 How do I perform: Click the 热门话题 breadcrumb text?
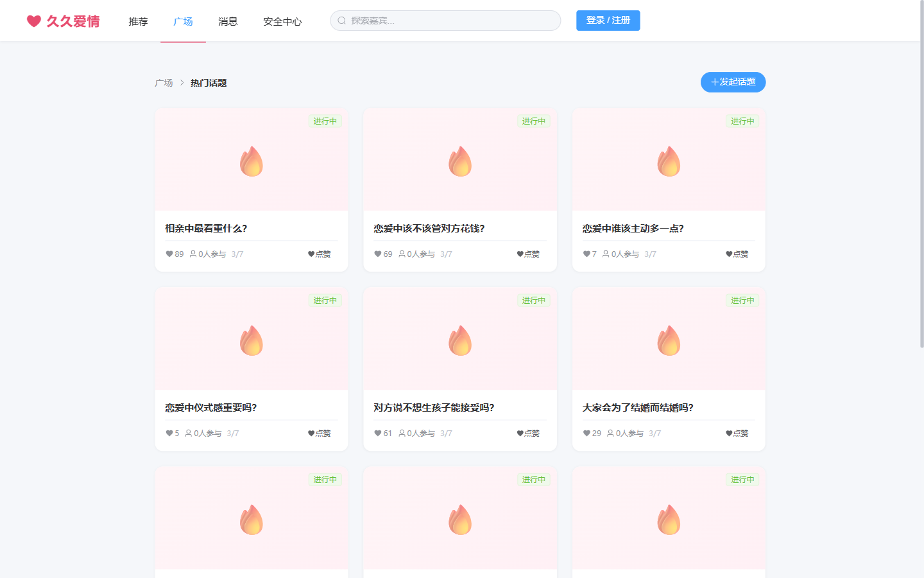209,83
